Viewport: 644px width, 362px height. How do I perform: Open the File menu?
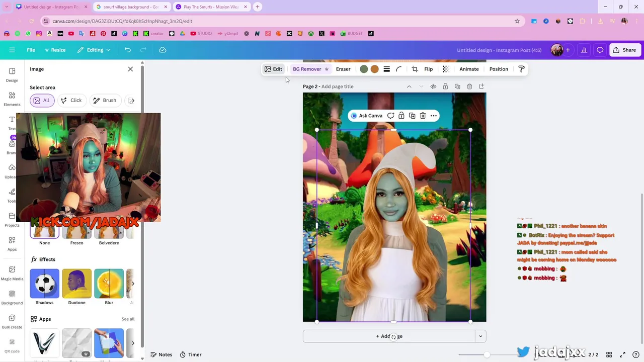point(31,50)
